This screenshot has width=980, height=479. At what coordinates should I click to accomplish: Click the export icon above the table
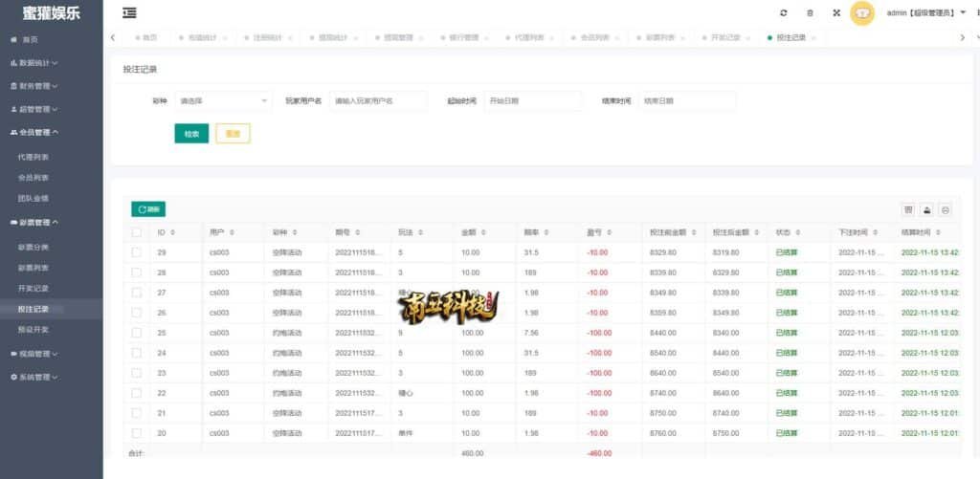(926, 209)
